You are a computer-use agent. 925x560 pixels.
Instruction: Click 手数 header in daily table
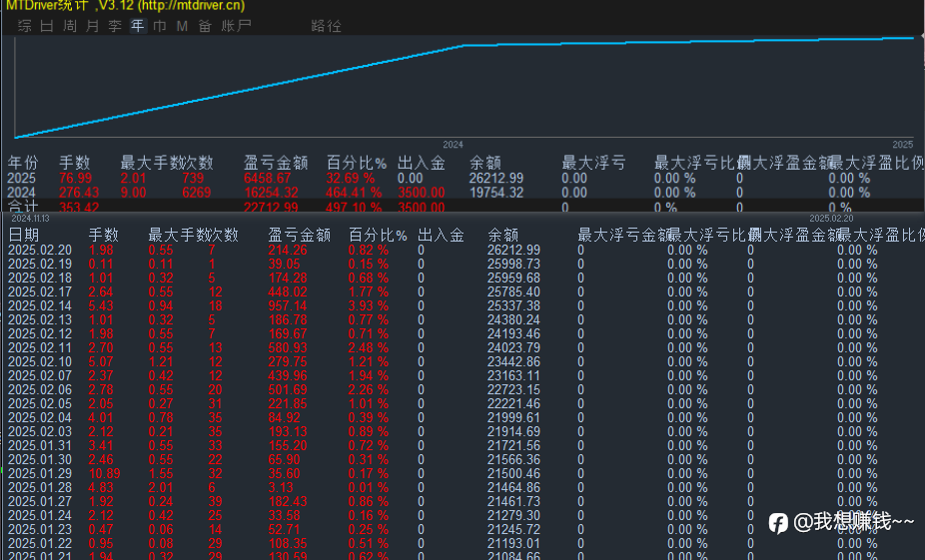103,236
